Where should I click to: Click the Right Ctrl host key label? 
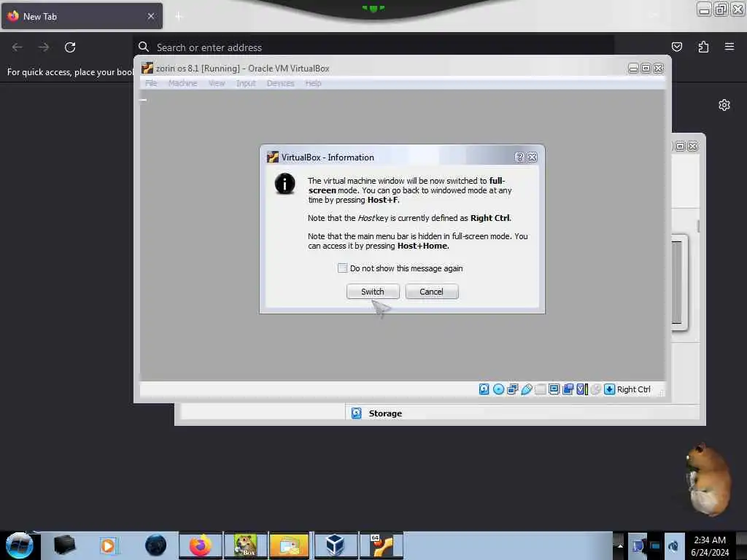tap(634, 389)
